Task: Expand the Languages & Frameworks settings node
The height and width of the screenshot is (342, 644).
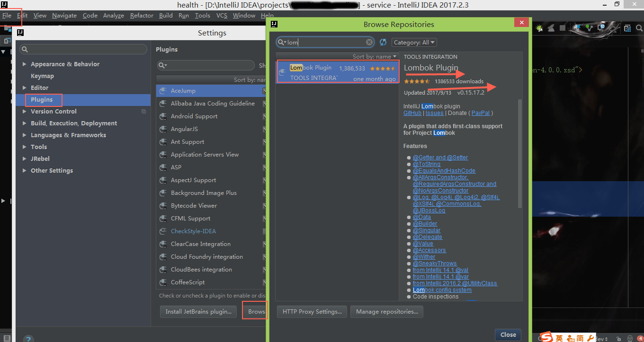Action: pyautogui.click(x=24, y=135)
